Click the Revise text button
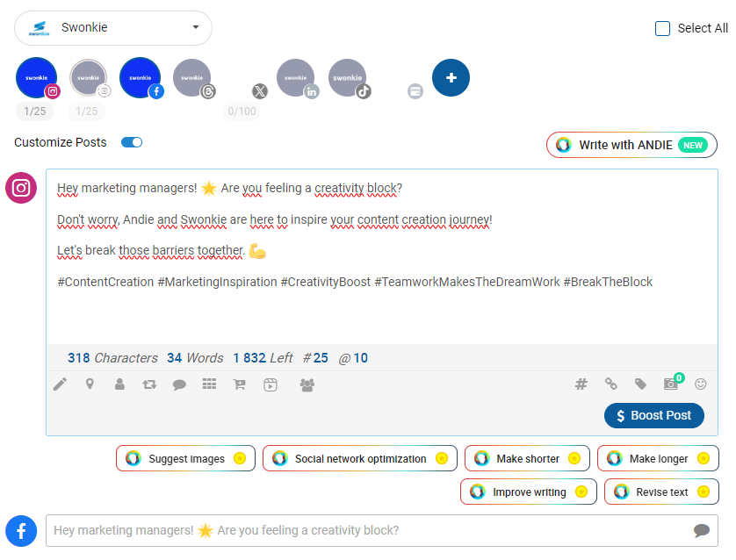The height and width of the screenshot is (560, 736). click(x=661, y=492)
